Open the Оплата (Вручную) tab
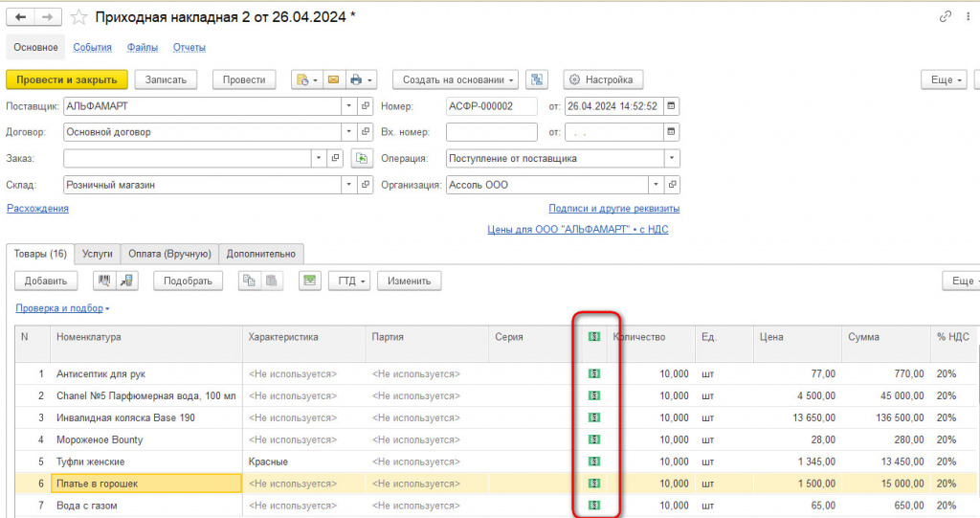 point(170,254)
